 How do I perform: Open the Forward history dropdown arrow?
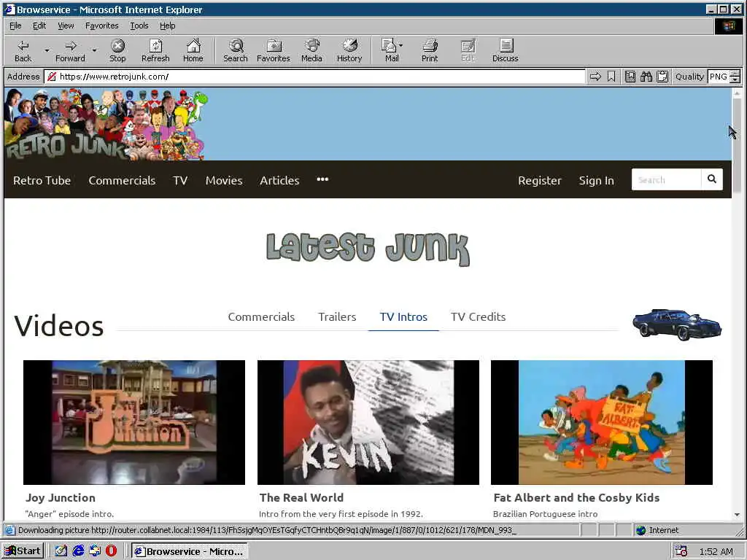(94, 50)
